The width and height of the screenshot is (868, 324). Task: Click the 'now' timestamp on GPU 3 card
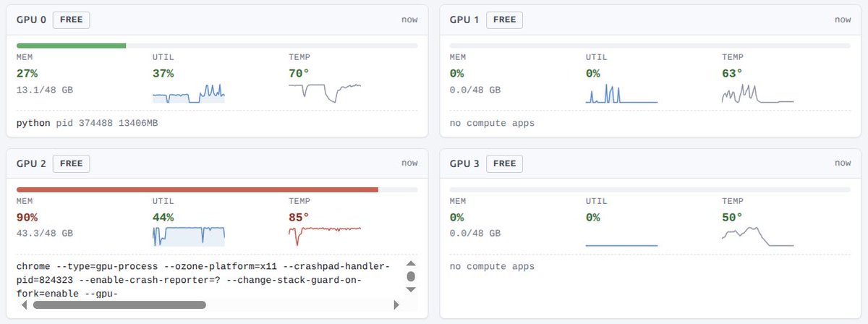coord(843,163)
